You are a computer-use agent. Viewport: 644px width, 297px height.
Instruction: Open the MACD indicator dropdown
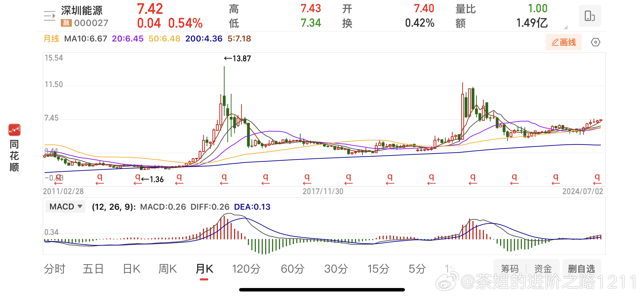(x=65, y=207)
